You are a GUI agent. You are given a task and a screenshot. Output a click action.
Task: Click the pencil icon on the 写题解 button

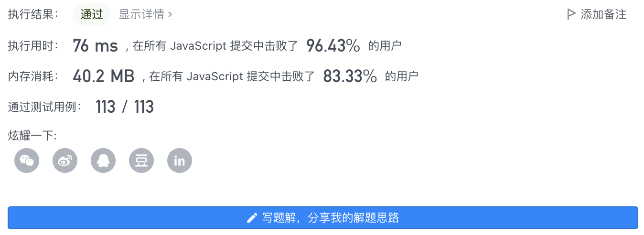point(252,218)
